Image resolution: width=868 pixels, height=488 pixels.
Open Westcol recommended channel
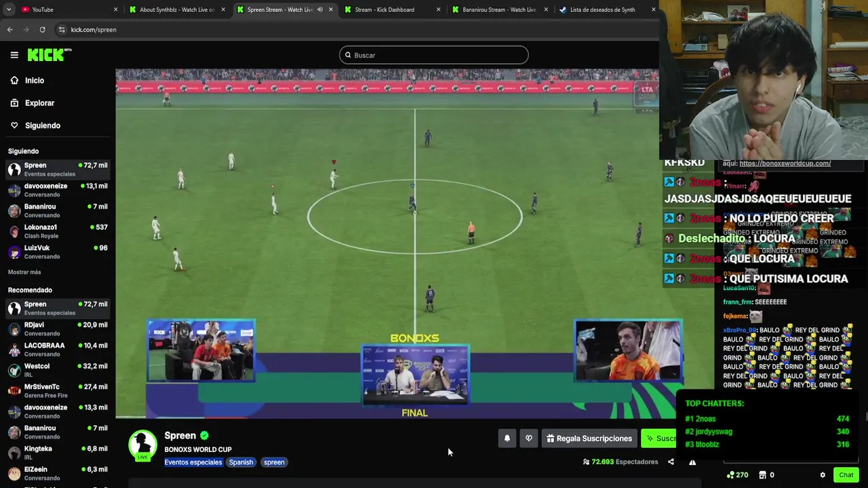[x=58, y=370]
